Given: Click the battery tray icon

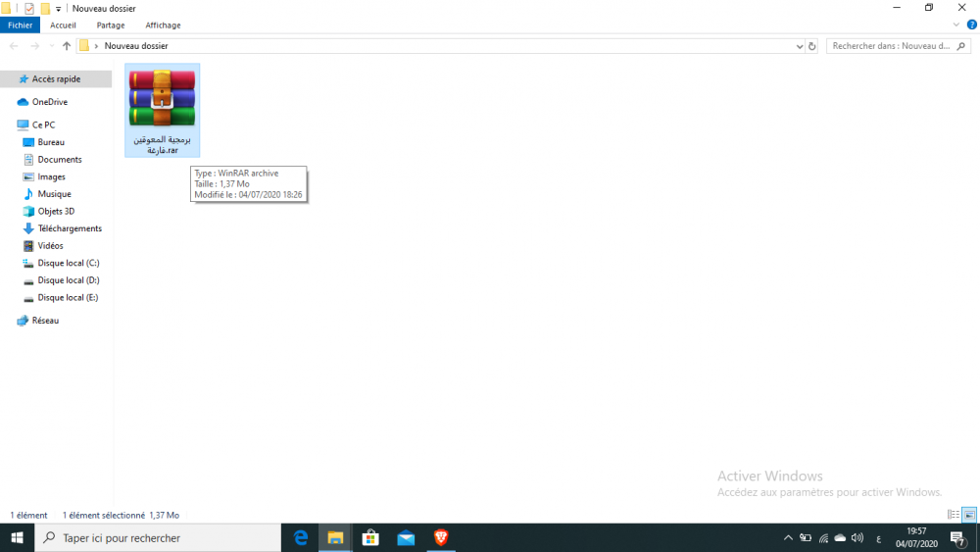Looking at the screenshot, I should [x=806, y=537].
